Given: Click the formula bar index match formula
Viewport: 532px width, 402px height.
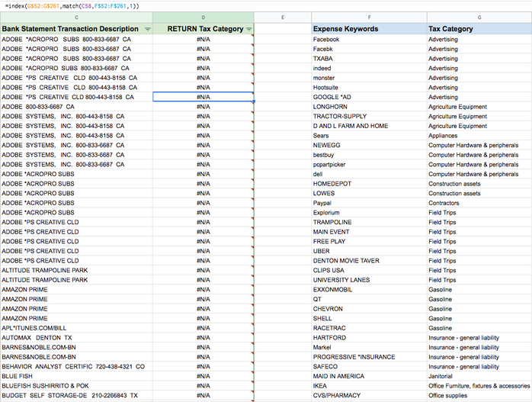Looking at the screenshot, I should [x=72, y=6].
